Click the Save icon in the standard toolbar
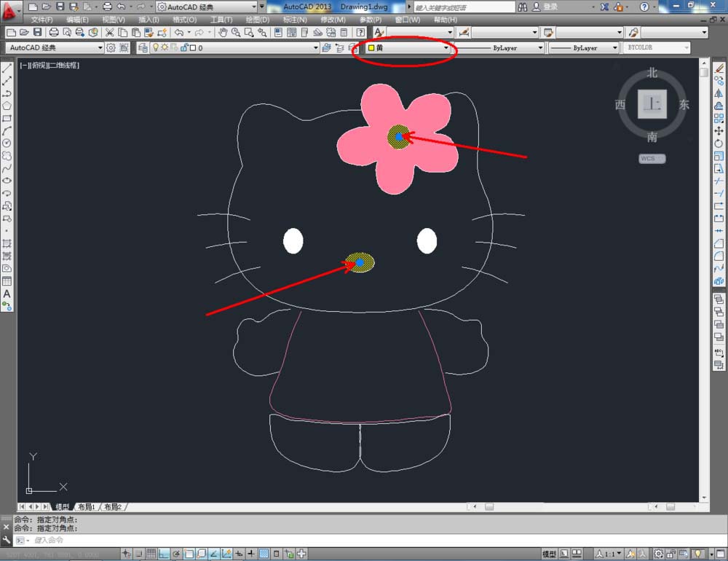 [37, 33]
